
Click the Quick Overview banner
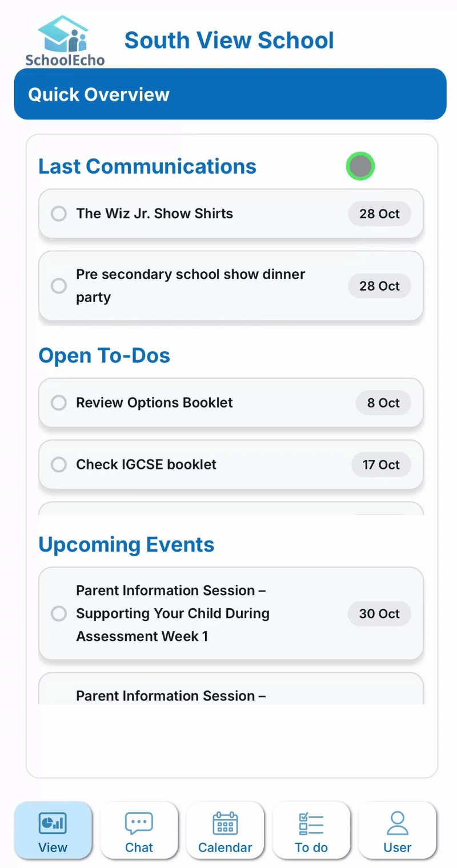(x=230, y=94)
